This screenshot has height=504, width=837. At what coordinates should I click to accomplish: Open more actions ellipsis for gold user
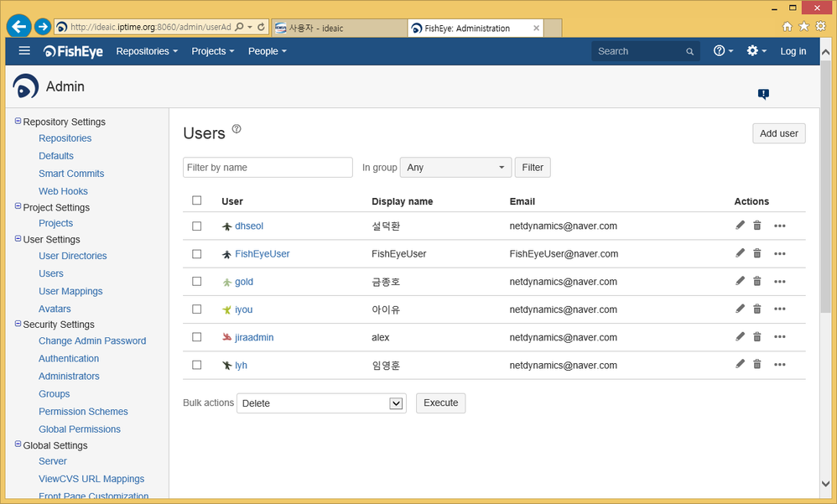point(780,281)
